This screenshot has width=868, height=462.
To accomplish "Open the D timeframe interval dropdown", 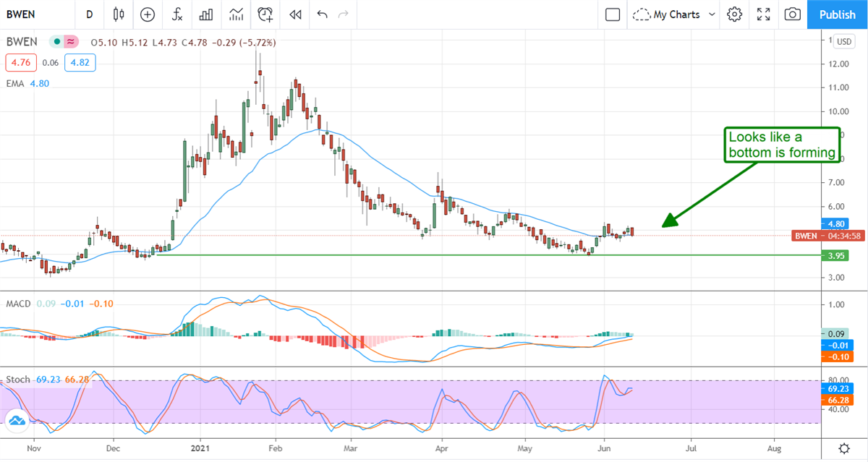I will [x=89, y=14].
